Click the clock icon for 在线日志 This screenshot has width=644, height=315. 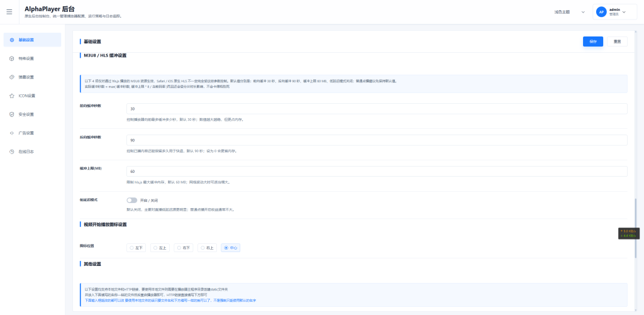pos(12,152)
